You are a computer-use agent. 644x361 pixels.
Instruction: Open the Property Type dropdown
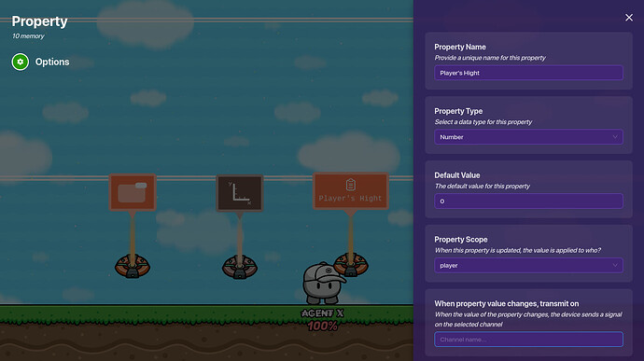click(x=528, y=137)
